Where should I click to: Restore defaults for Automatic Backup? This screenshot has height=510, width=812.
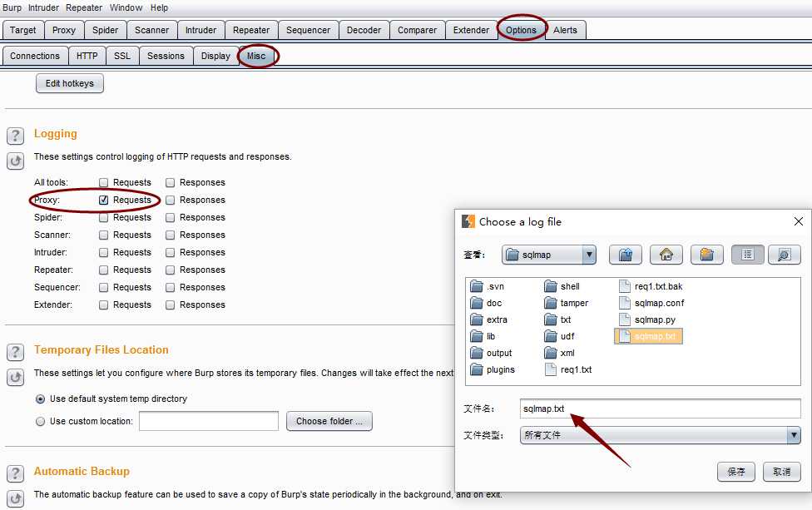click(x=16, y=498)
